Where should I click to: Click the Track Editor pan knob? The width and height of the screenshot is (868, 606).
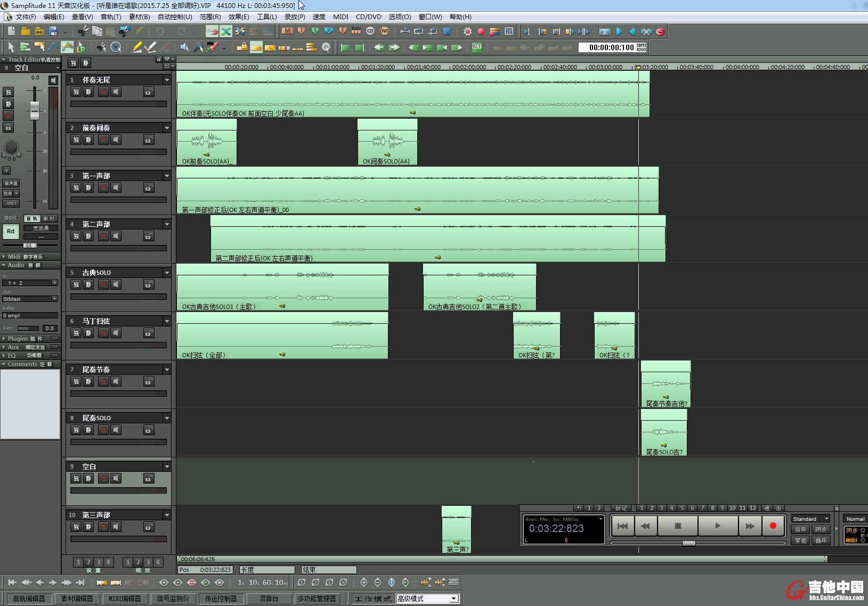11,146
